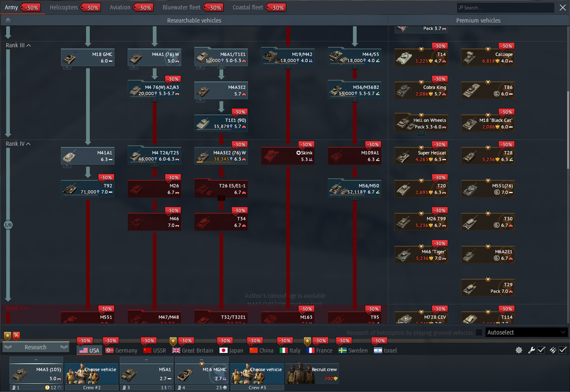Switch to the Germany nation tab

pyautogui.click(x=121, y=351)
